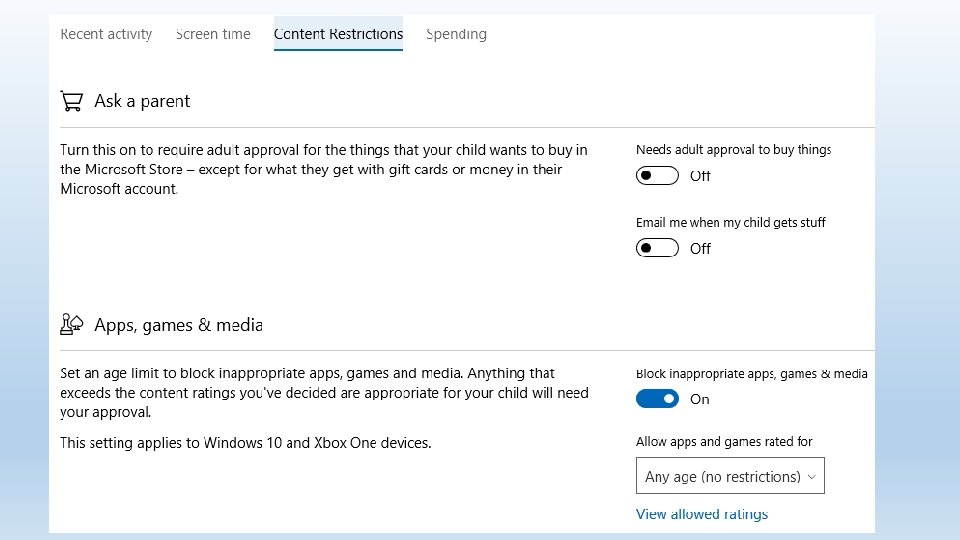960x540 pixels.
Task: Click the Ask a parent heading
Action: point(141,101)
